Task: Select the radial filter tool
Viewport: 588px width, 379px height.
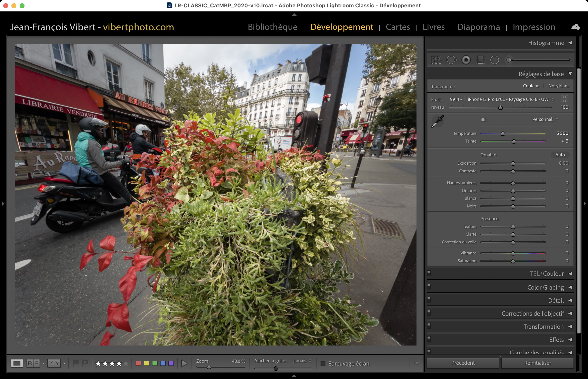Action: [494, 60]
